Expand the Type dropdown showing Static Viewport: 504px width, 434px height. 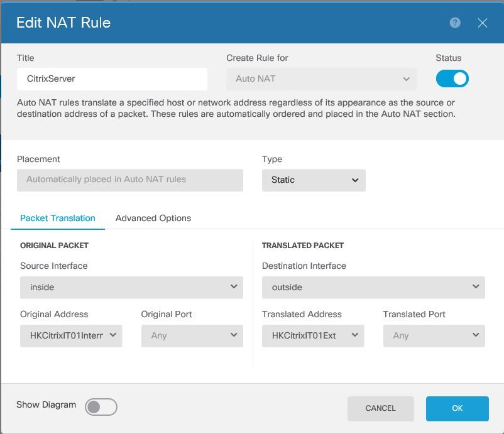314,180
